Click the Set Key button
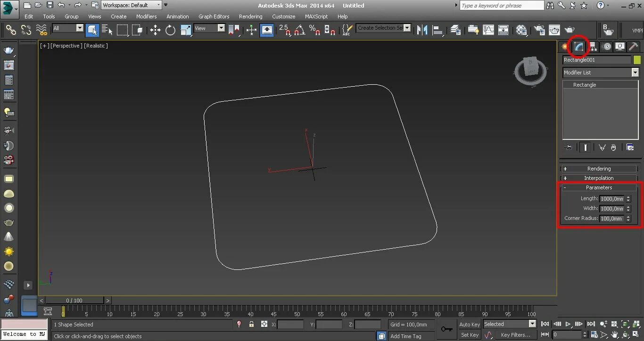This screenshot has height=341, width=644. 470,335
